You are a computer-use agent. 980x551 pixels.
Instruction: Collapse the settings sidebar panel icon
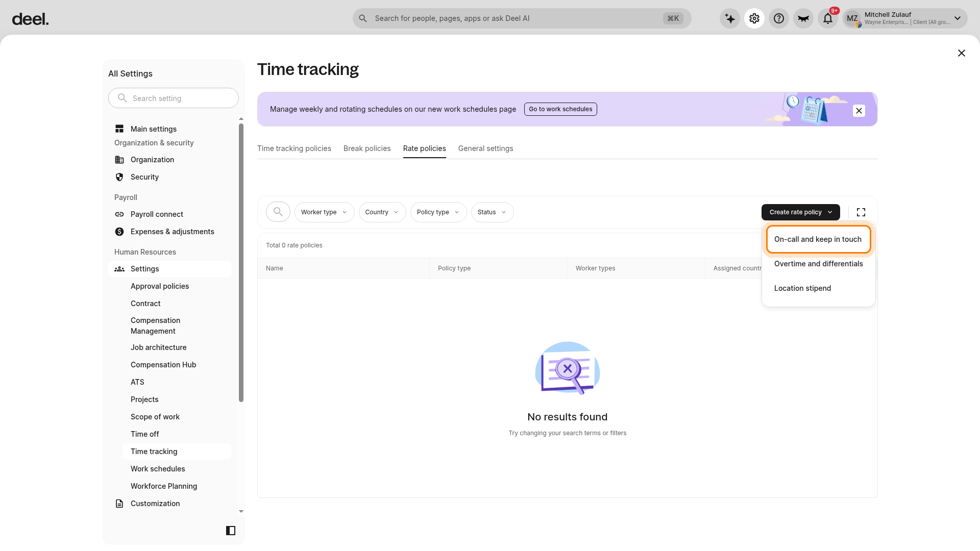tap(231, 531)
